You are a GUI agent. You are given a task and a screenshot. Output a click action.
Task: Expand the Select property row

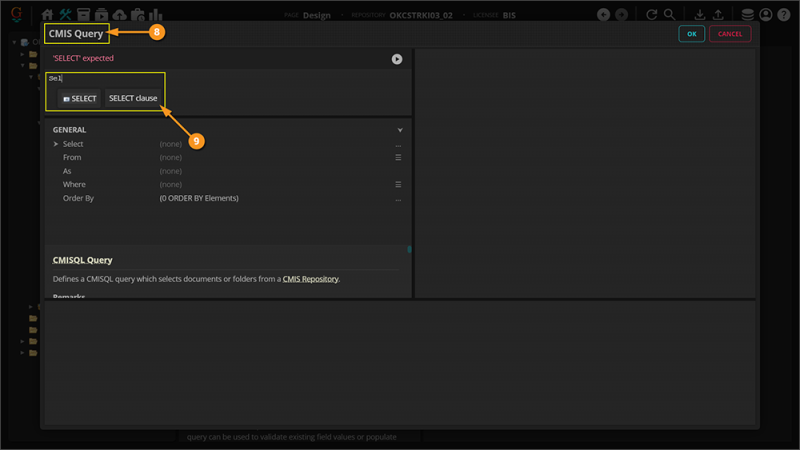click(56, 144)
